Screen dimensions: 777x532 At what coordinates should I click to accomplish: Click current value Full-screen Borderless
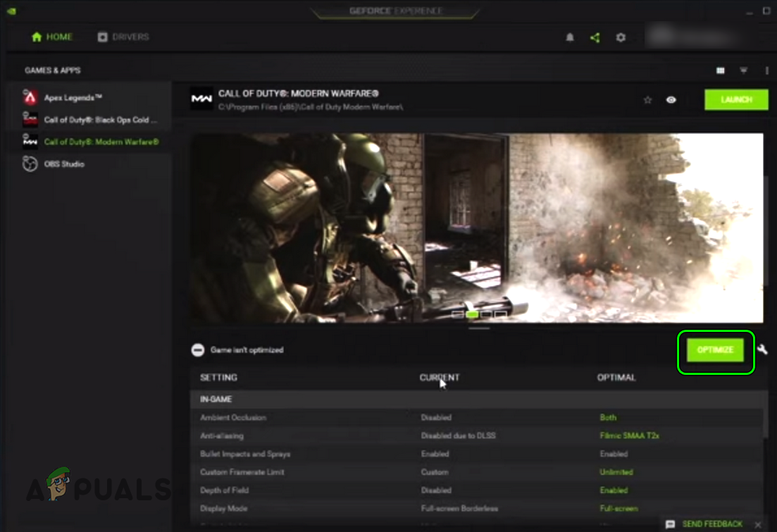tap(459, 508)
